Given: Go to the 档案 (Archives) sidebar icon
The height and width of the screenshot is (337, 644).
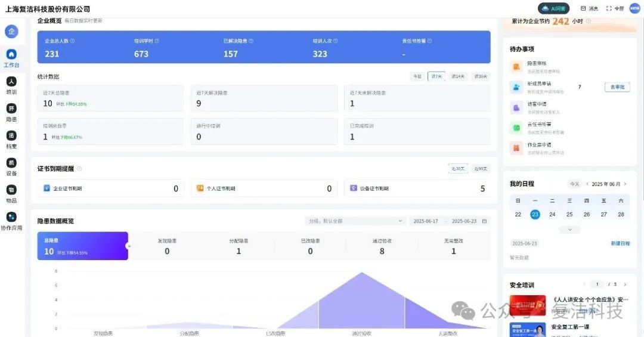Looking at the screenshot, I should (x=11, y=136).
